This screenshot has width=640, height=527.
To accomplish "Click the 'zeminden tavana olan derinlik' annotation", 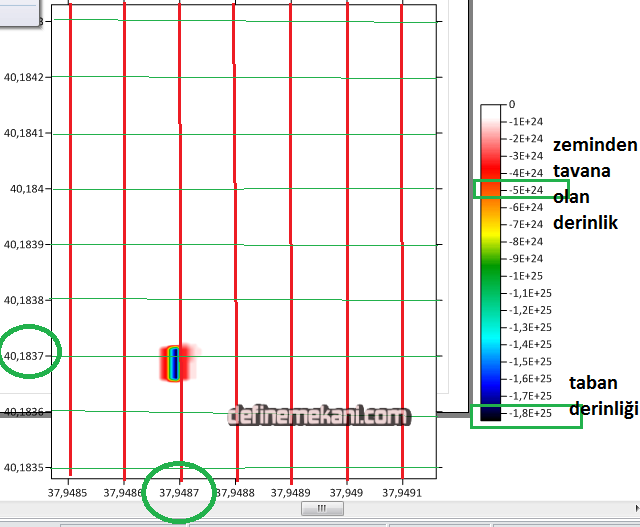I will point(594,182).
